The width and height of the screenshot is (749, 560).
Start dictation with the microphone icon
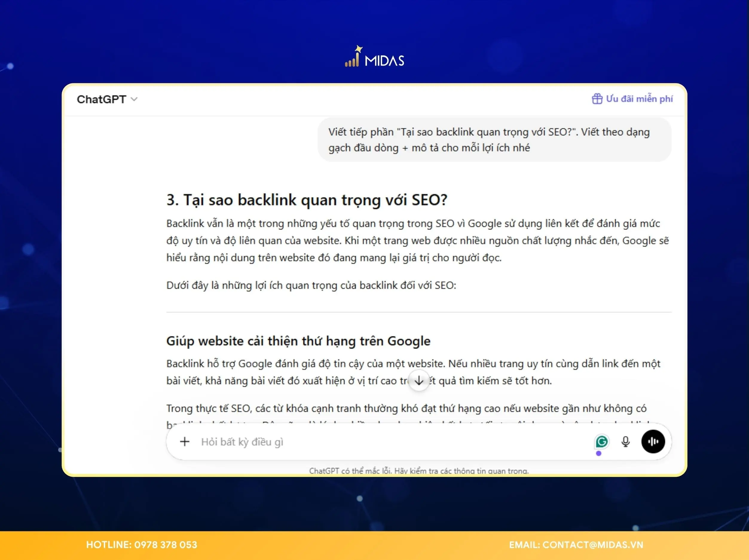click(625, 441)
